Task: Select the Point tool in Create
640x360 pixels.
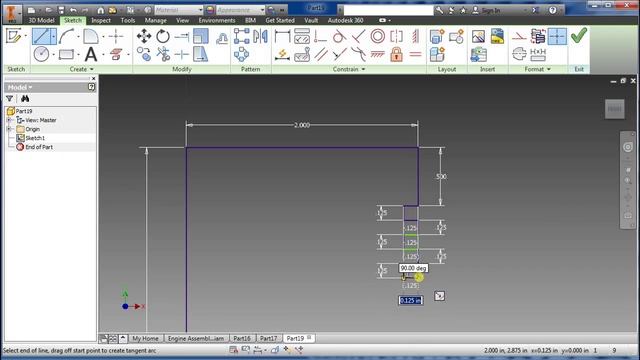Action: coord(116,36)
